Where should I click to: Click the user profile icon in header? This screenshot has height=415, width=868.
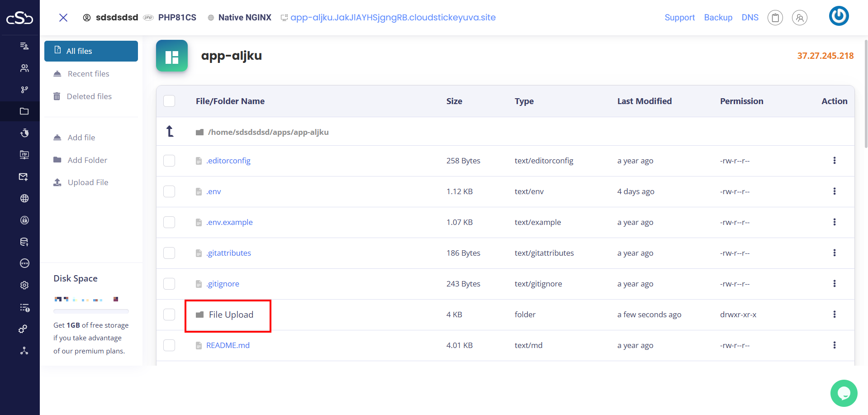pos(799,18)
